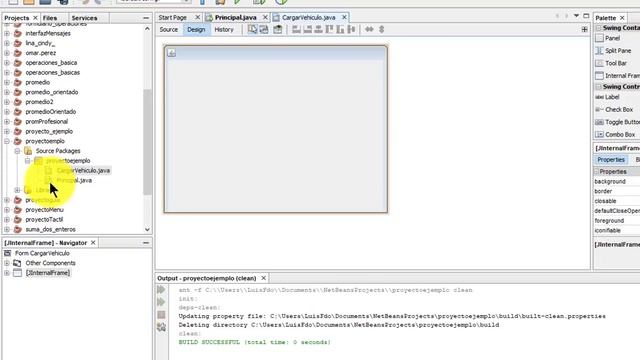Toggle Change Horizontal Resizability icon

tap(369, 29)
